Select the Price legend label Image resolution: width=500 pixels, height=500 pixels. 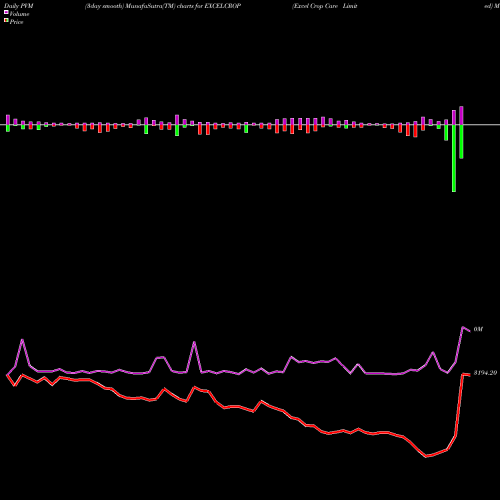[16, 22]
